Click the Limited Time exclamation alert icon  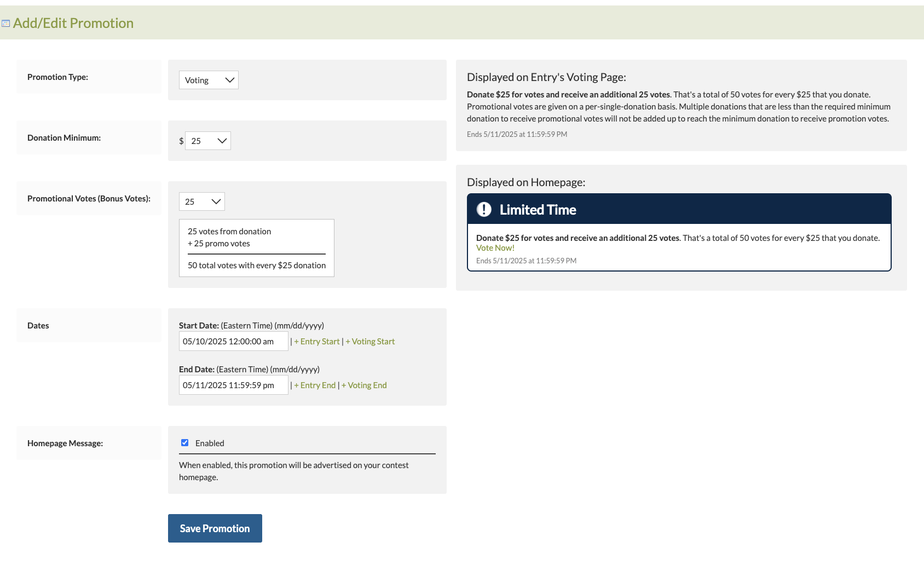[x=484, y=210]
